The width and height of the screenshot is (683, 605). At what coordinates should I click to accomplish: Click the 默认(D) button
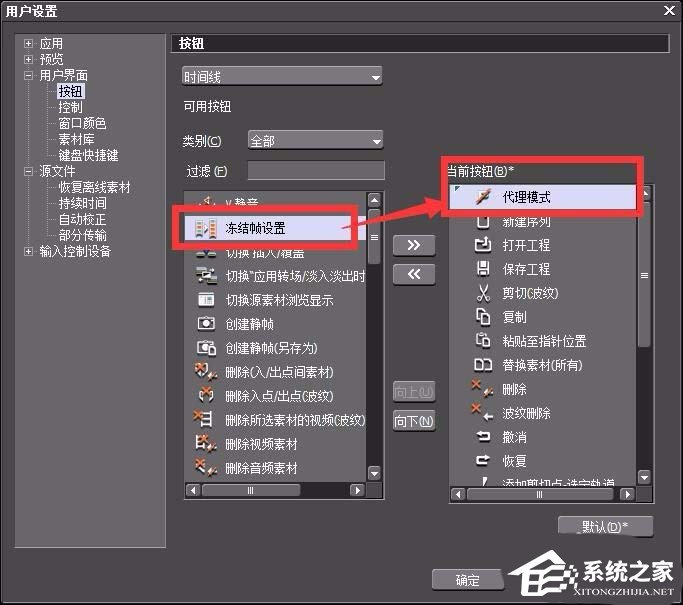pyautogui.click(x=605, y=527)
